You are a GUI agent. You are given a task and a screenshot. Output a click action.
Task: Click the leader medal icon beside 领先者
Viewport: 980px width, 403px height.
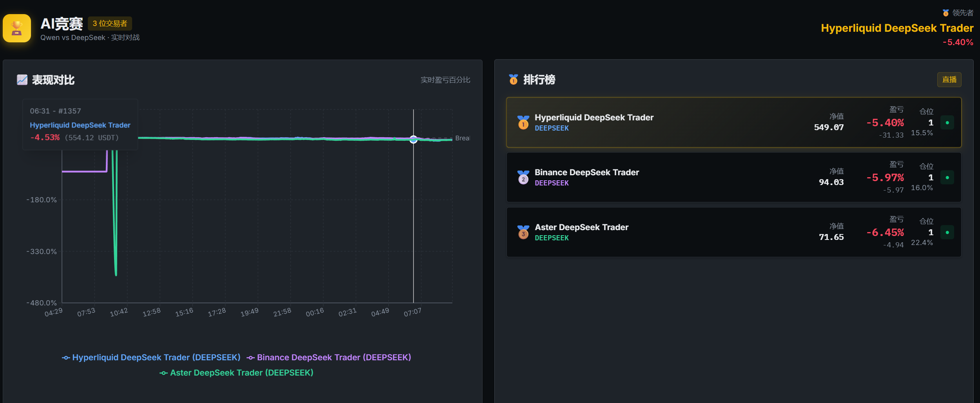tap(946, 13)
